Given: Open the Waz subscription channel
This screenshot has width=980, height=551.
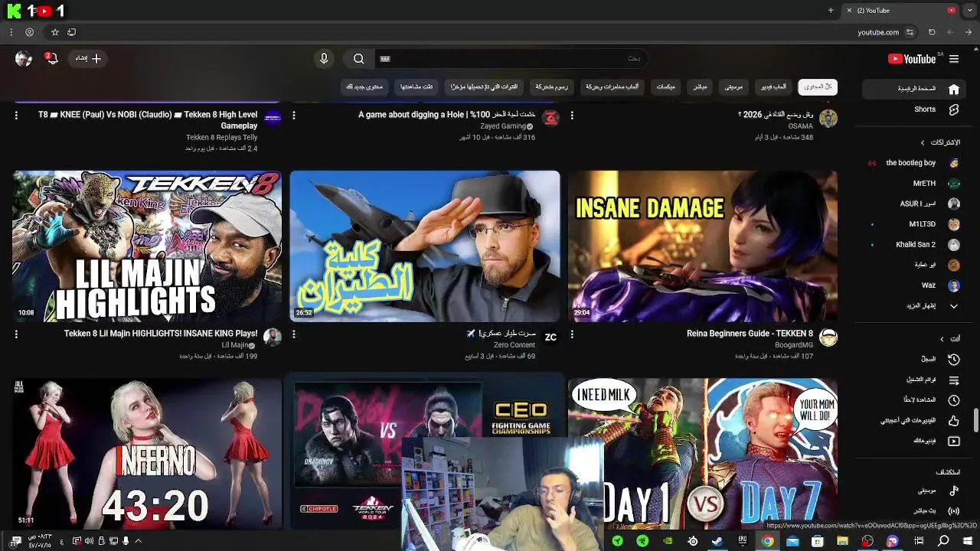Looking at the screenshot, I should point(928,285).
